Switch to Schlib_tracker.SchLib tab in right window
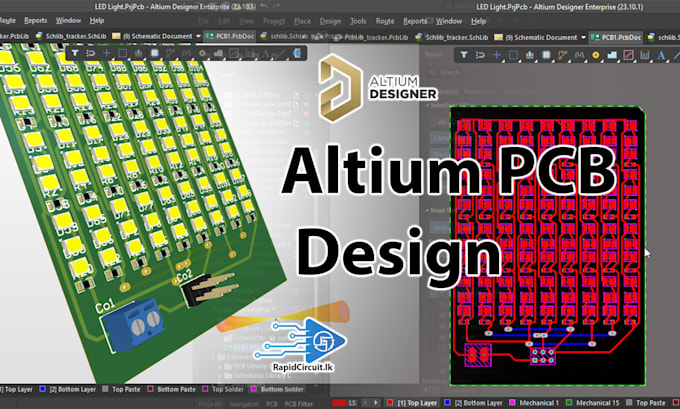Image resolution: width=680 pixels, height=409 pixels. click(x=452, y=37)
